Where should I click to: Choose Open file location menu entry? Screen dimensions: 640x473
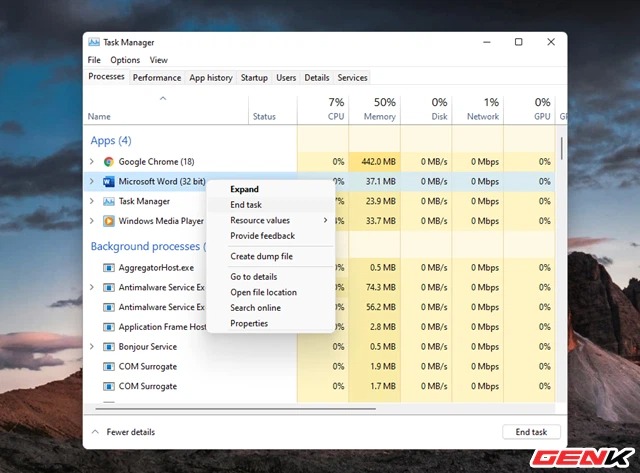coord(263,292)
